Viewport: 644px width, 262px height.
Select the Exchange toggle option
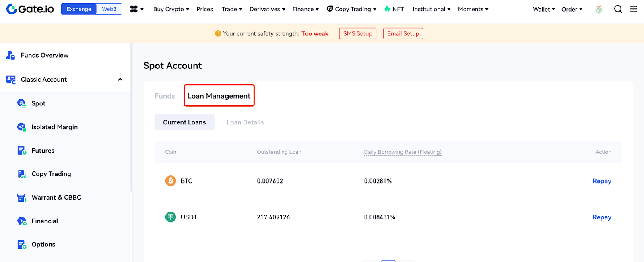click(79, 9)
